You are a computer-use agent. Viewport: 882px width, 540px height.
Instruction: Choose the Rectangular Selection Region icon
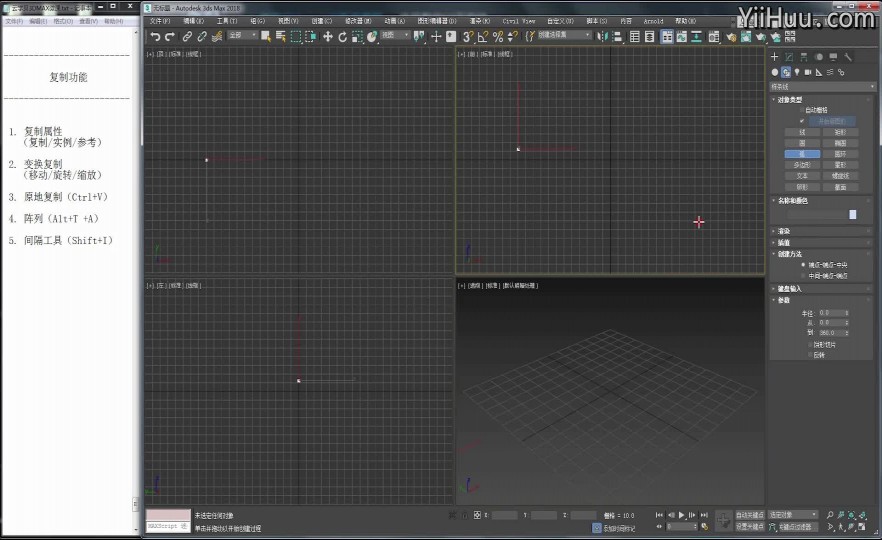tap(296, 37)
